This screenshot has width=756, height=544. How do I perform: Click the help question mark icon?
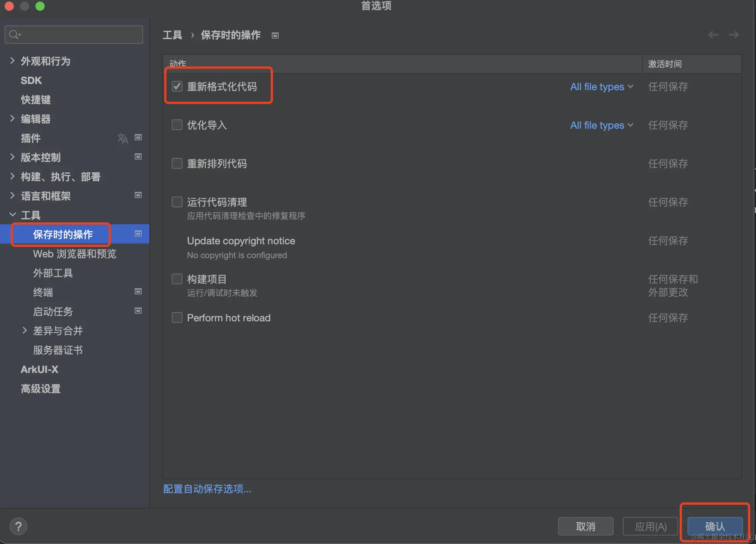pos(18,526)
